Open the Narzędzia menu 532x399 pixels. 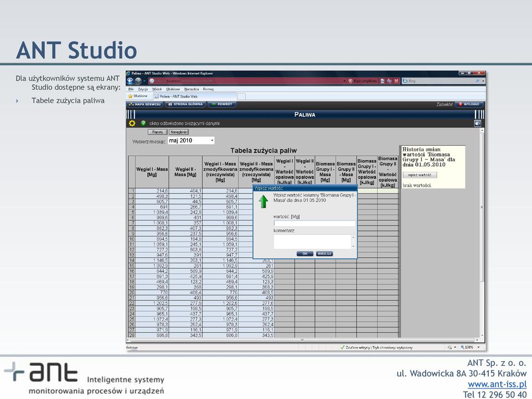coord(191,89)
